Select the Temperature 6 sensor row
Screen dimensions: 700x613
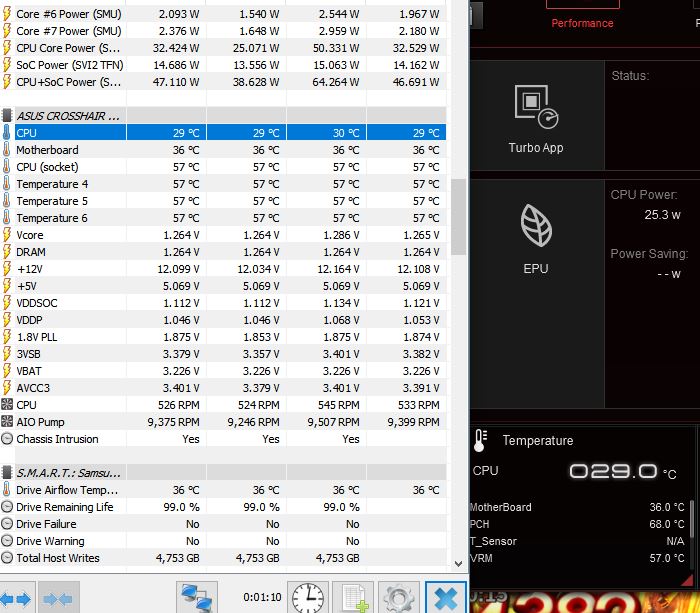(x=223, y=218)
